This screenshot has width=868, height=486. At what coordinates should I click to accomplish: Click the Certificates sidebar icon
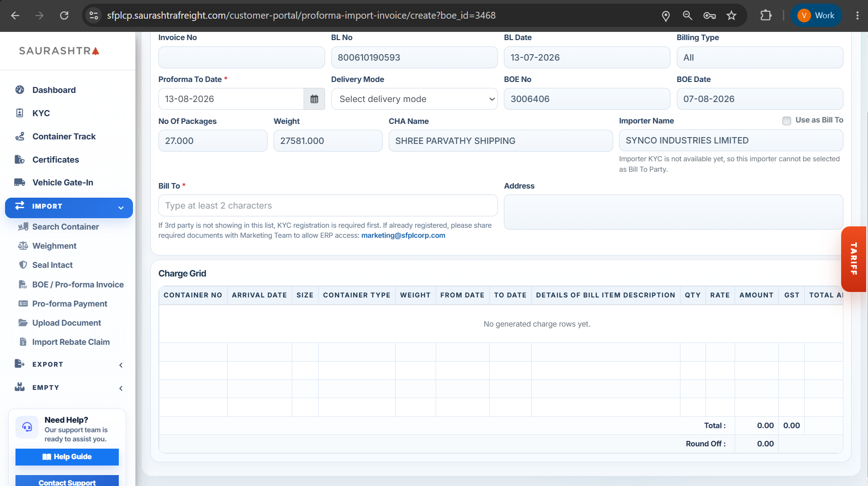coord(20,159)
